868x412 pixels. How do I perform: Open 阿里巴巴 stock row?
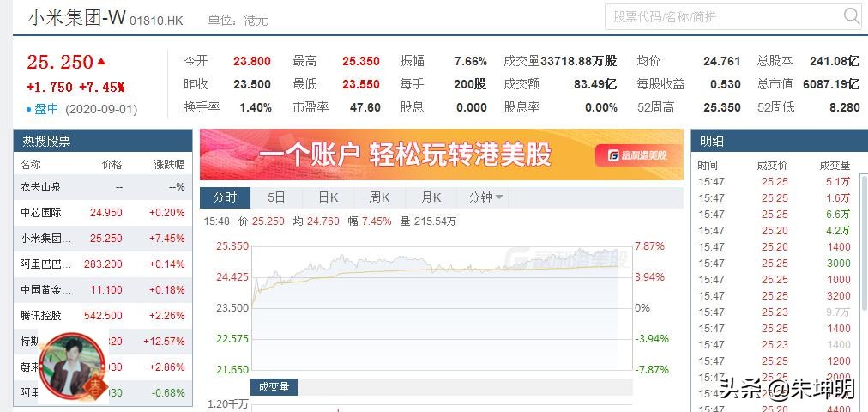click(45, 264)
